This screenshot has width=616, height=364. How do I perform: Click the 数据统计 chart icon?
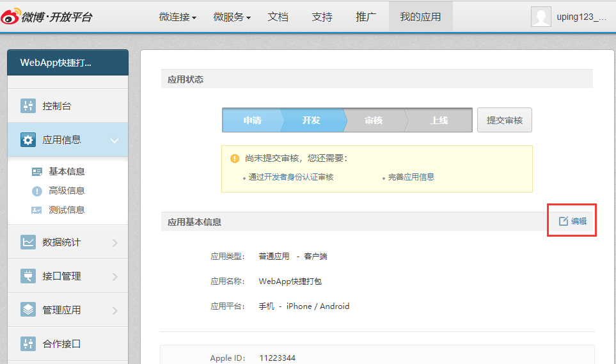click(28, 242)
